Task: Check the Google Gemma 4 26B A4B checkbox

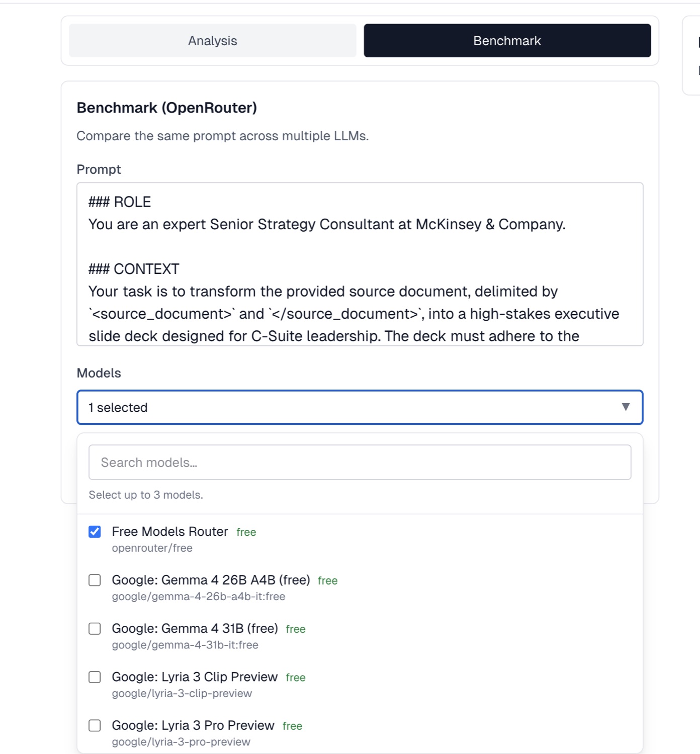Action: point(95,580)
